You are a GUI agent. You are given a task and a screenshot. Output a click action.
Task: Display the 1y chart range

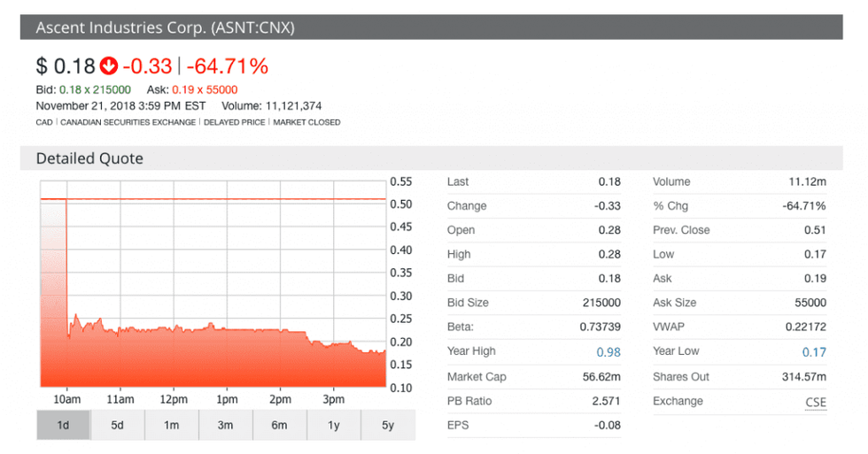pyautogui.click(x=333, y=425)
